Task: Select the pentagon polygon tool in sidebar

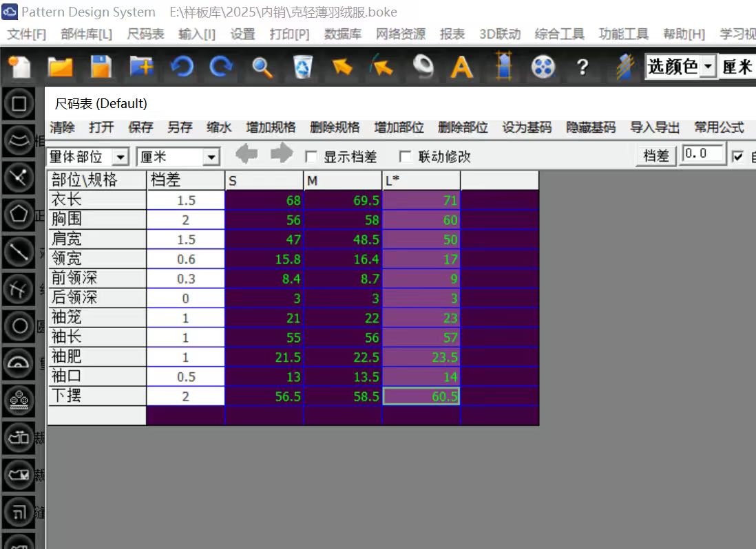Action: click(19, 215)
